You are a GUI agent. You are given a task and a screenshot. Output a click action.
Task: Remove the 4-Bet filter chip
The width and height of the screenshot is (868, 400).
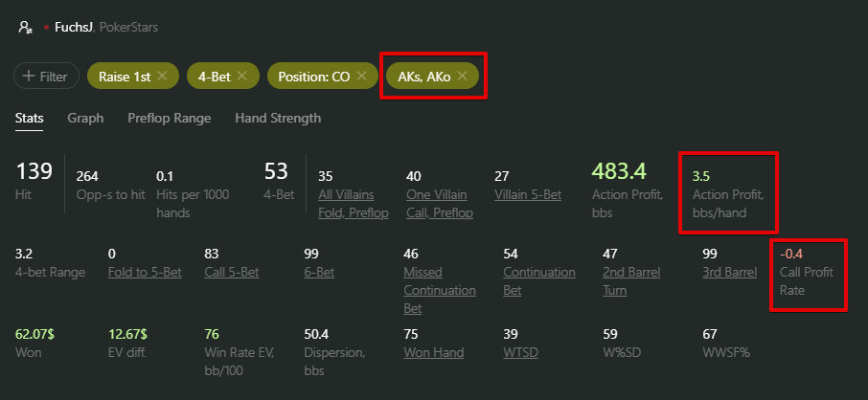click(x=241, y=76)
